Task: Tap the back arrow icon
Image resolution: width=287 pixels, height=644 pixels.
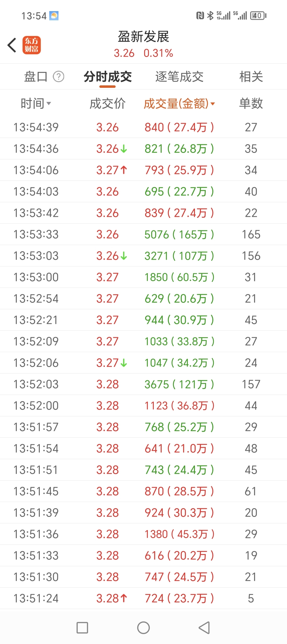Action: [x=12, y=45]
